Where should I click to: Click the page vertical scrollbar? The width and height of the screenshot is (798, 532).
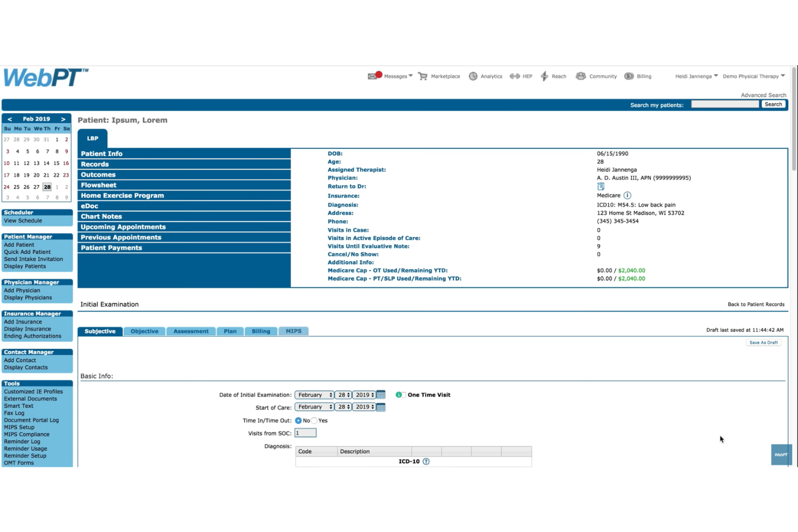click(794, 119)
